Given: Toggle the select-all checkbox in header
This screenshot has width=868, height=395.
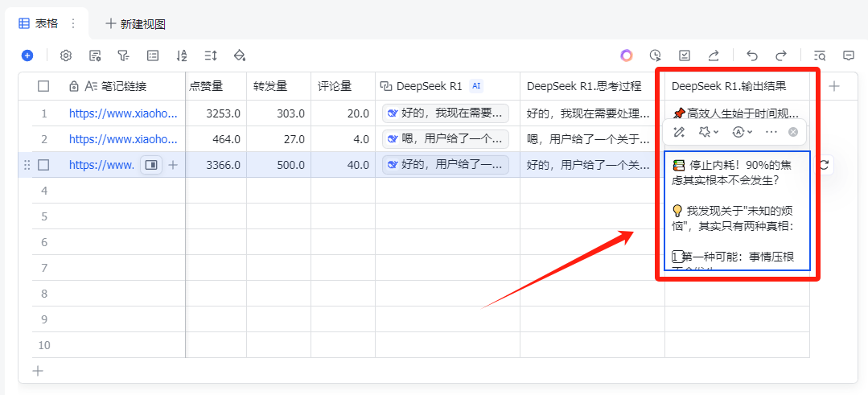Looking at the screenshot, I should pos(43,86).
